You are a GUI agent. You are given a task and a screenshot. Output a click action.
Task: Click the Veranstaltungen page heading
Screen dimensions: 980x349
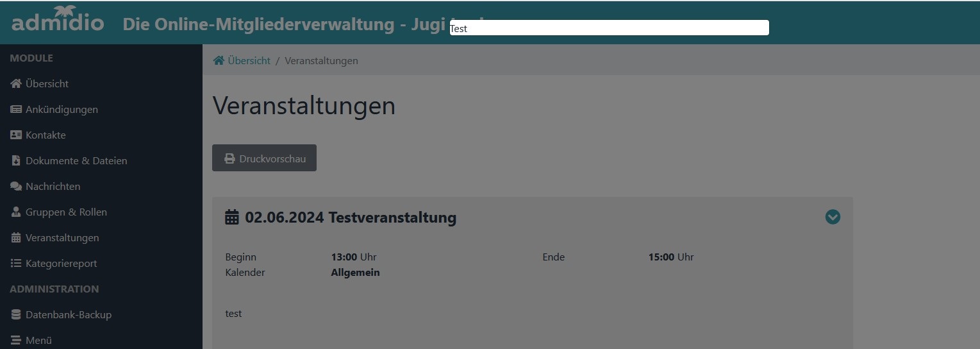[x=304, y=105]
